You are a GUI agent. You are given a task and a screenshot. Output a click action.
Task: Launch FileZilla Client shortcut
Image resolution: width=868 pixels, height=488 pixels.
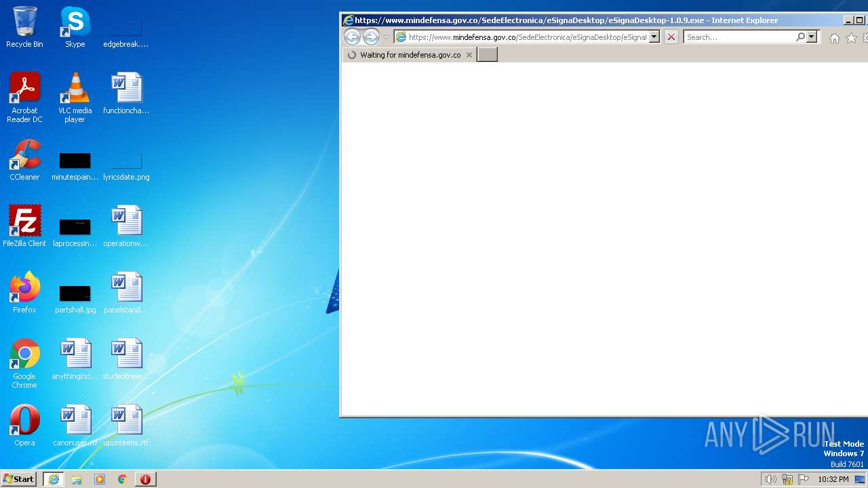24,226
